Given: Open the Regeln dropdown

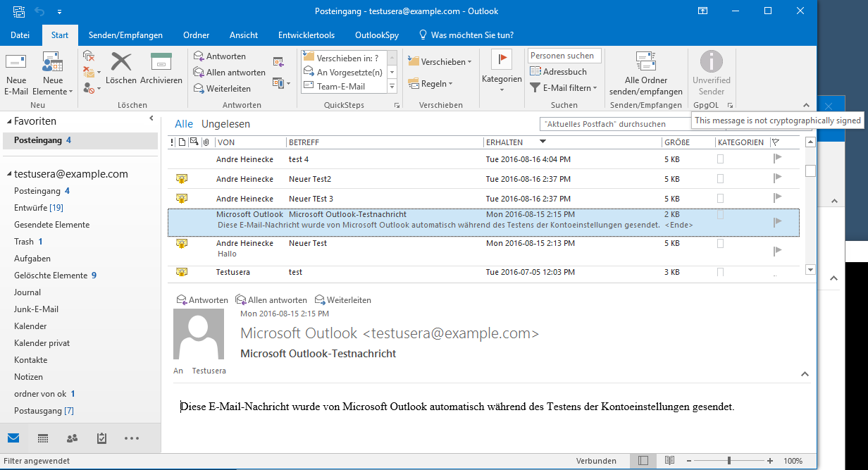Looking at the screenshot, I should pyautogui.click(x=430, y=84).
